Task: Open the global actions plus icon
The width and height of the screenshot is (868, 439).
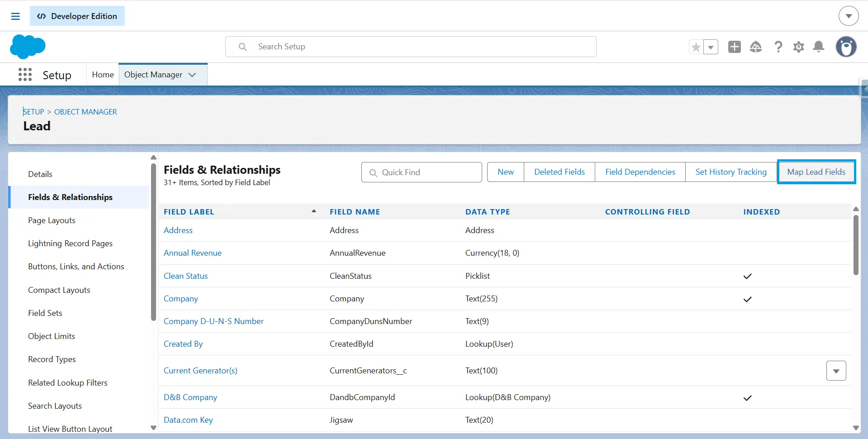Action: click(734, 47)
